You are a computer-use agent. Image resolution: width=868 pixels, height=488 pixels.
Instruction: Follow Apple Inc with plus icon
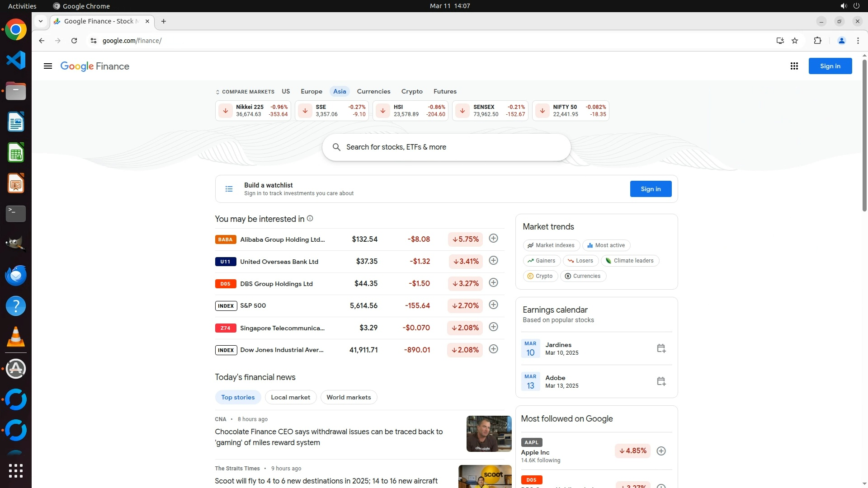point(661,451)
